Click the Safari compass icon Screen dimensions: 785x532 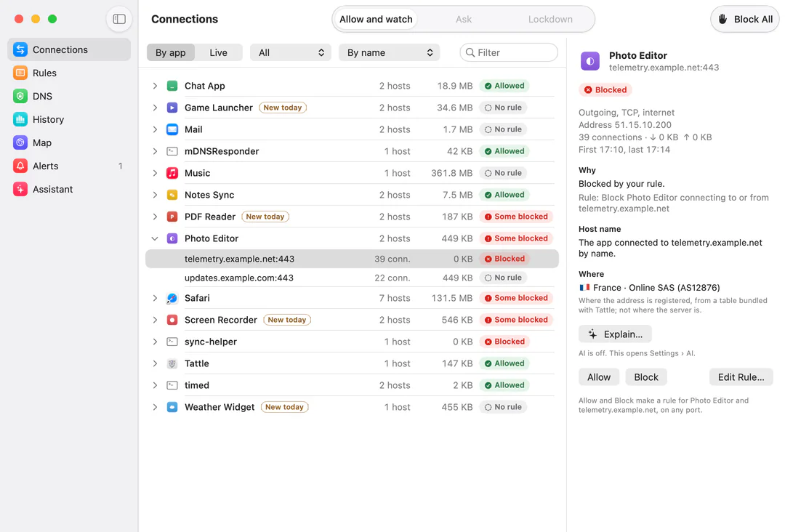pos(172,298)
